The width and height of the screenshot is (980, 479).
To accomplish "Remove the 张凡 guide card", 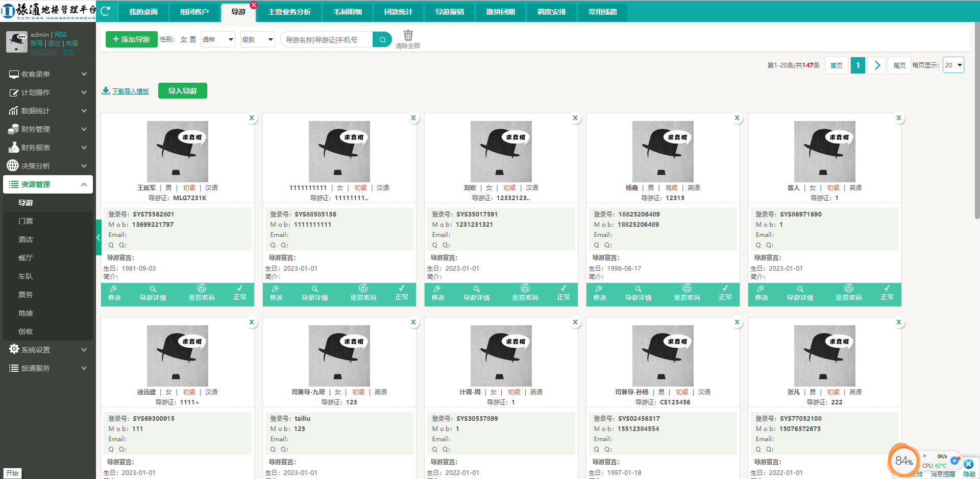I will click(x=899, y=322).
